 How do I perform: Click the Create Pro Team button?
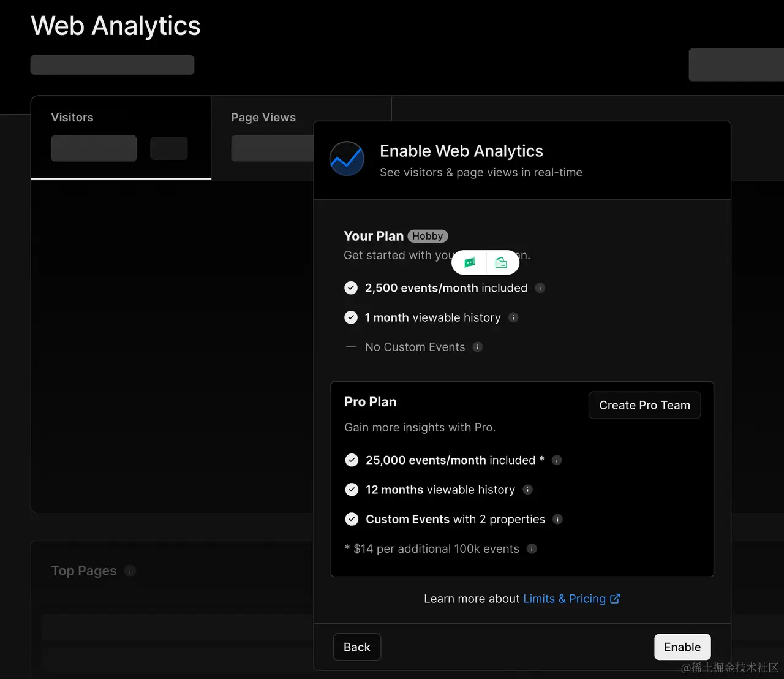pos(644,405)
